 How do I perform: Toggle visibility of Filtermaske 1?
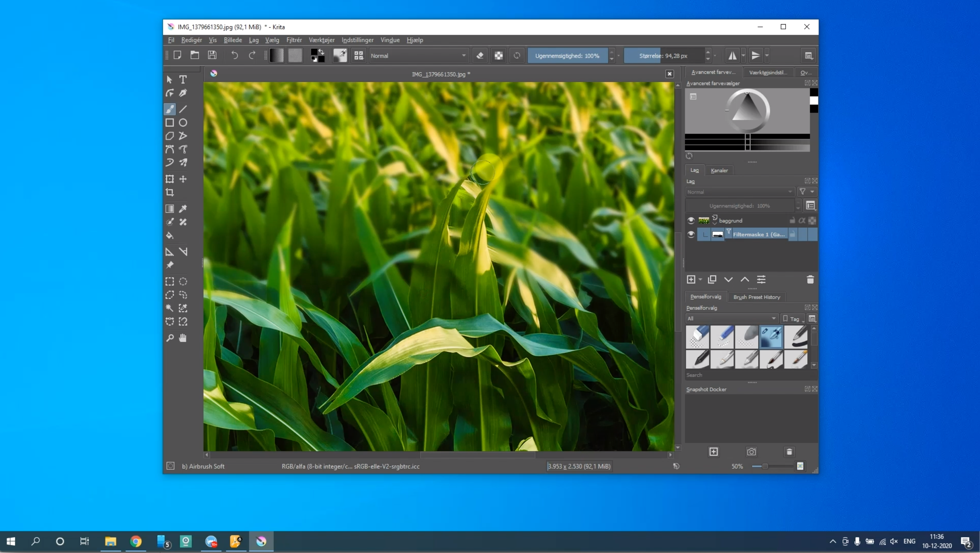coord(691,235)
